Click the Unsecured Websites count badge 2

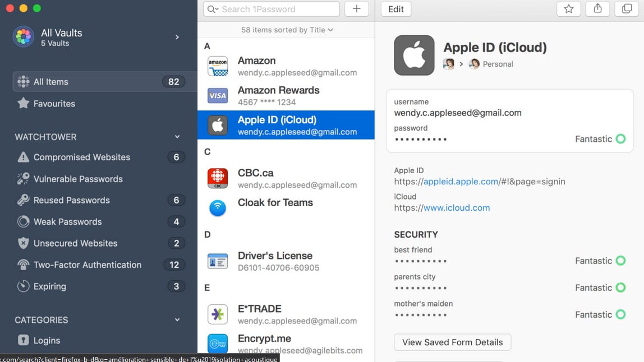176,243
